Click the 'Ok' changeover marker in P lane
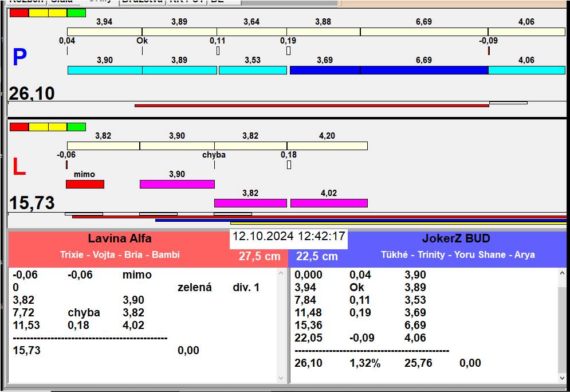Screen dimensions: 570x392 tap(142, 50)
